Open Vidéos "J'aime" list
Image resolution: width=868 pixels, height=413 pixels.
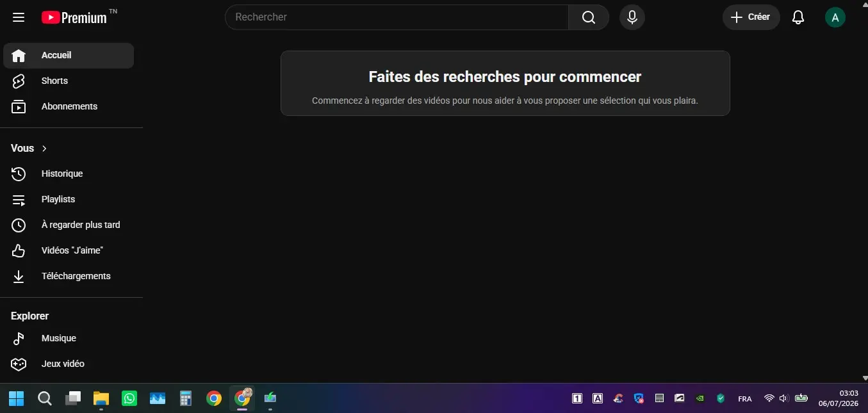[x=69, y=250]
